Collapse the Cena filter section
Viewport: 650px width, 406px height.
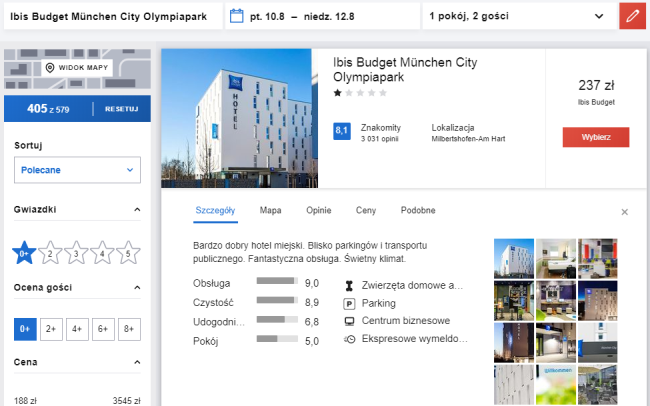137,362
